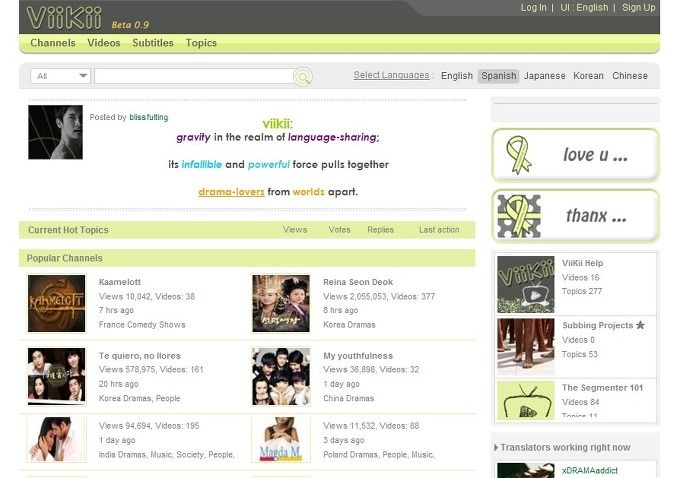Click the Current Hot Topics heading

click(68, 230)
